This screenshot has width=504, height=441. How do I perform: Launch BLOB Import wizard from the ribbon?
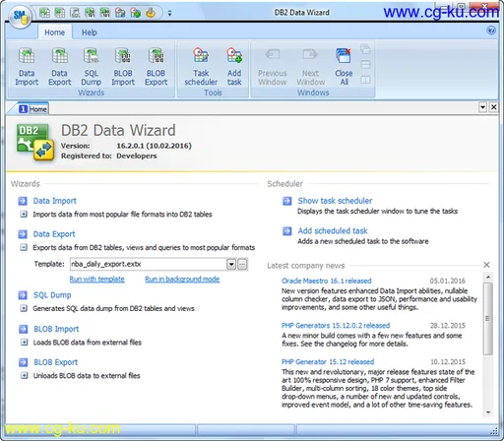pyautogui.click(x=123, y=67)
